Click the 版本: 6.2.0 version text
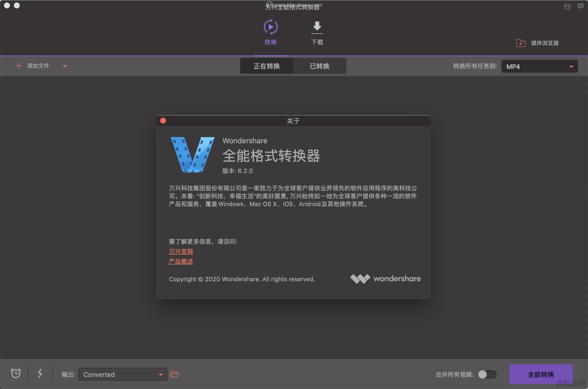The width and height of the screenshot is (588, 389). pos(237,171)
